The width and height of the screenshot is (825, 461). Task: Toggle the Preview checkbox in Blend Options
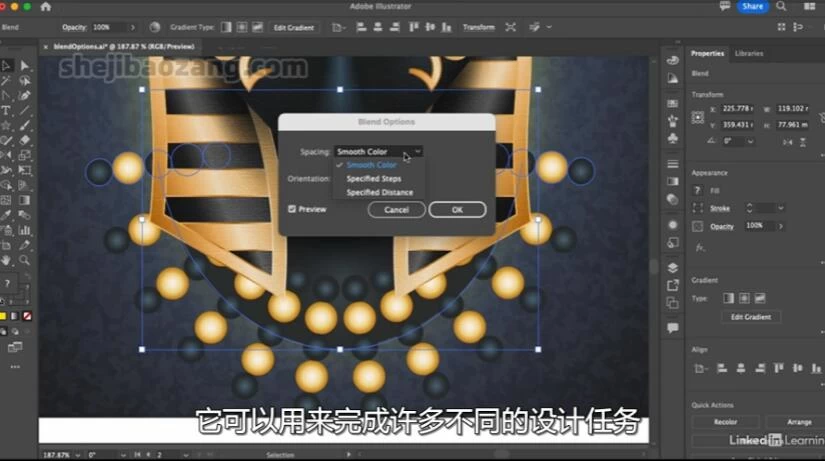click(x=292, y=209)
